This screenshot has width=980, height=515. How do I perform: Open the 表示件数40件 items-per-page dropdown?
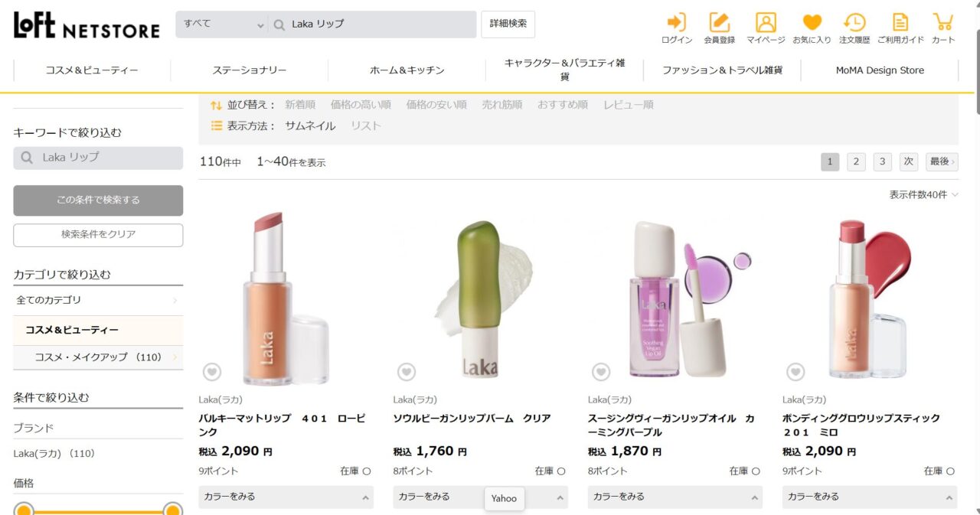click(x=923, y=195)
